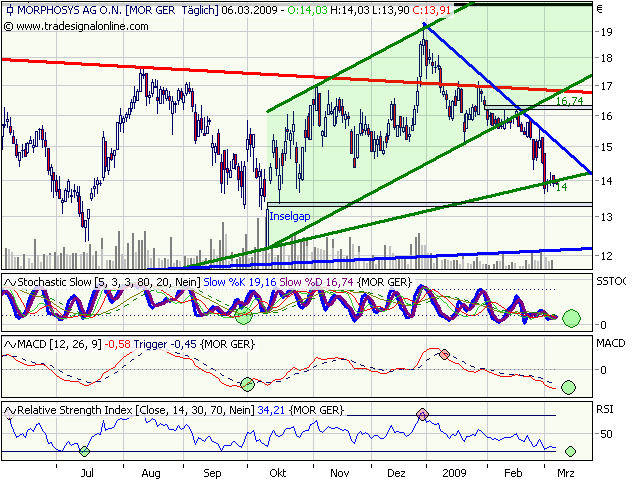Screen dimensions: 640x480
Task: Click the wave icon before MACD label
Action: pos(10,345)
